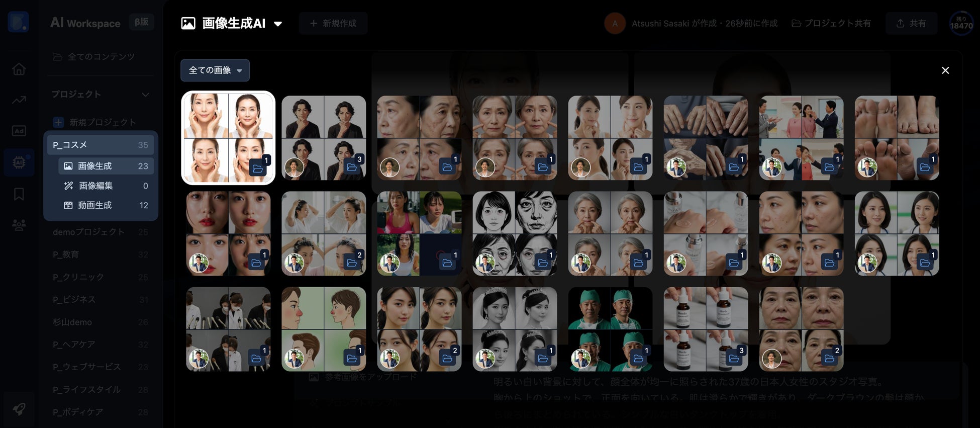This screenshot has width=980, height=428.
Task: Open the P_教育 project
Action: (x=101, y=254)
